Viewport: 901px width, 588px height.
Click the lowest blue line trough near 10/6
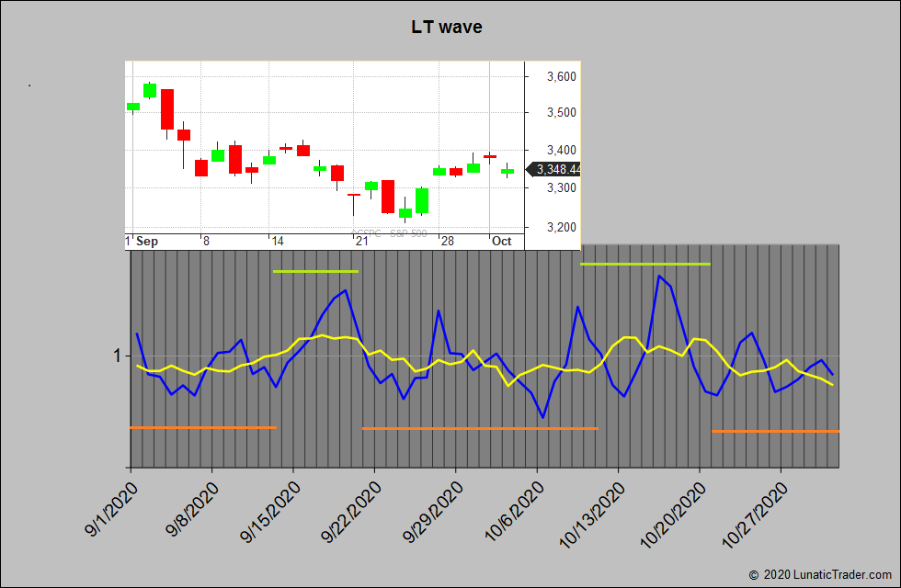(543, 417)
